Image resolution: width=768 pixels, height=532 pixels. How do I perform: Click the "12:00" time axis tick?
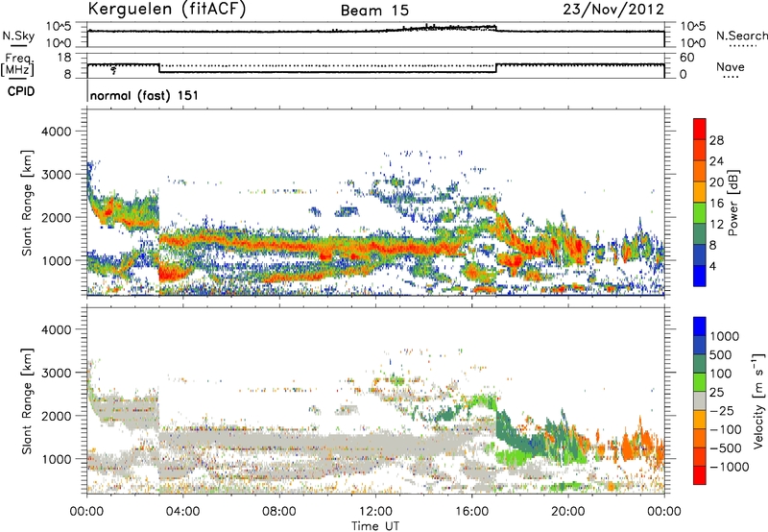coord(375,512)
